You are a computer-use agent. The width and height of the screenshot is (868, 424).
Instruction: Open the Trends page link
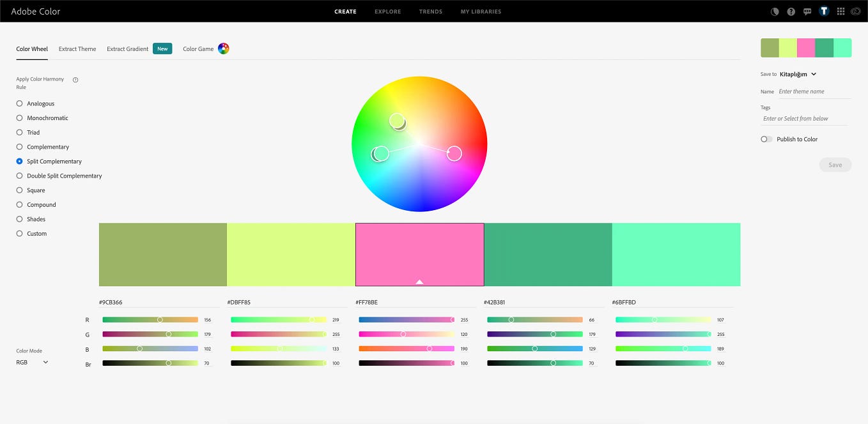(430, 11)
